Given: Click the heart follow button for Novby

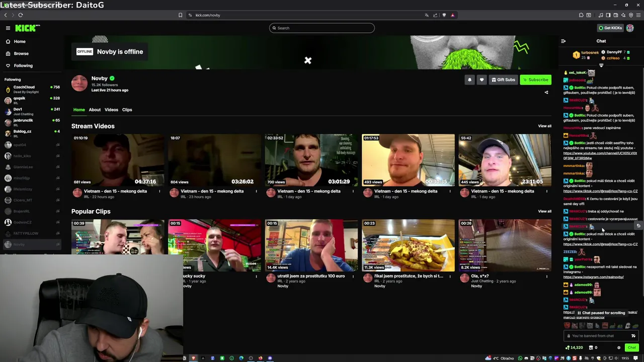Looking at the screenshot, I should tap(481, 79).
